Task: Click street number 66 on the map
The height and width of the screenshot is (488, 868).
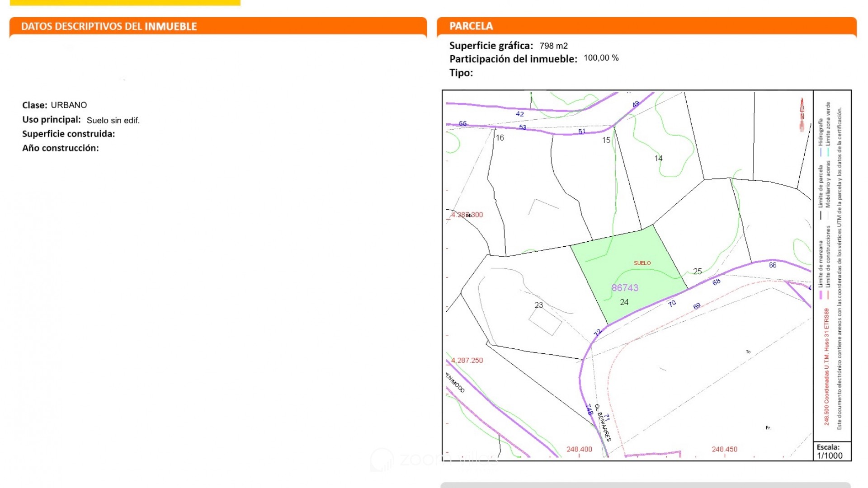Action: [773, 265]
